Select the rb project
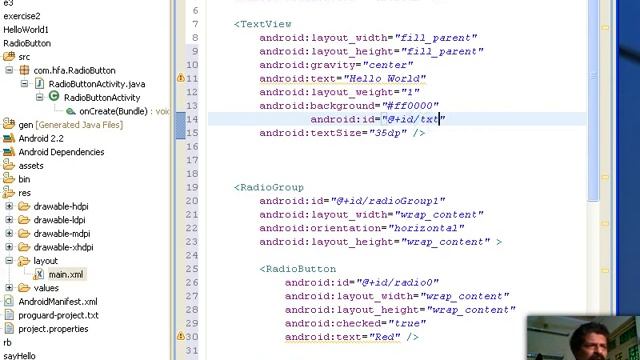Viewport: 640px width, 360px height. (7, 342)
